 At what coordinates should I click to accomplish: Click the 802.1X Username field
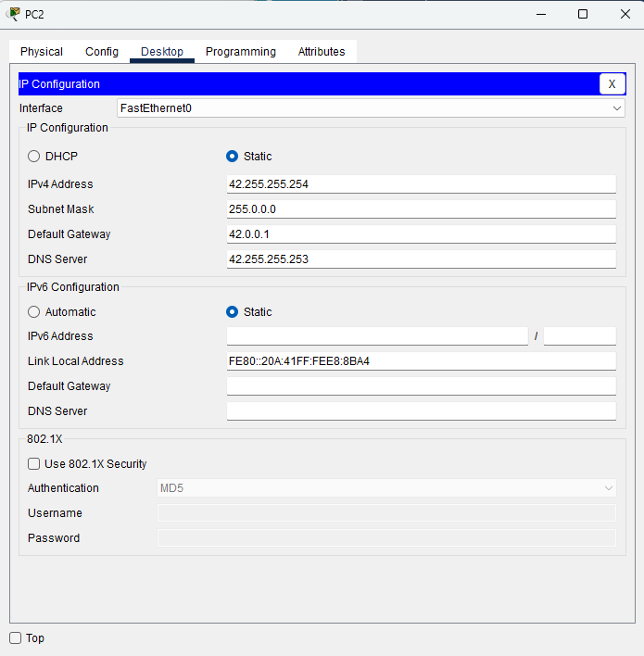click(386, 513)
